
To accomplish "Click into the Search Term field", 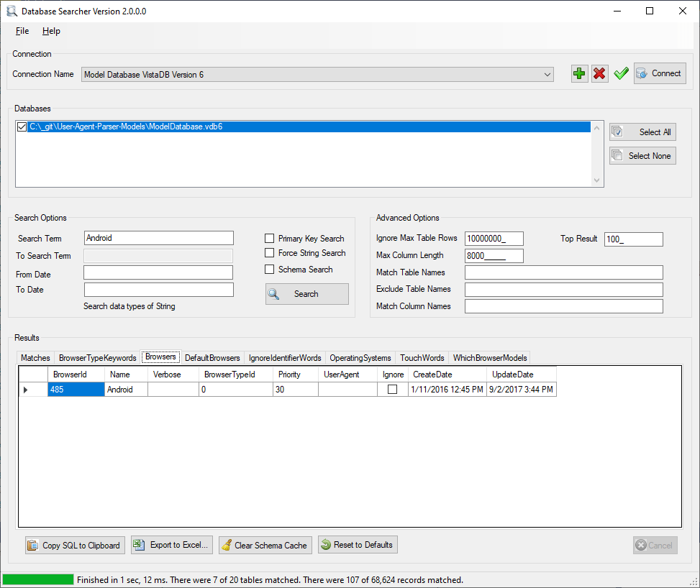I will point(158,238).
